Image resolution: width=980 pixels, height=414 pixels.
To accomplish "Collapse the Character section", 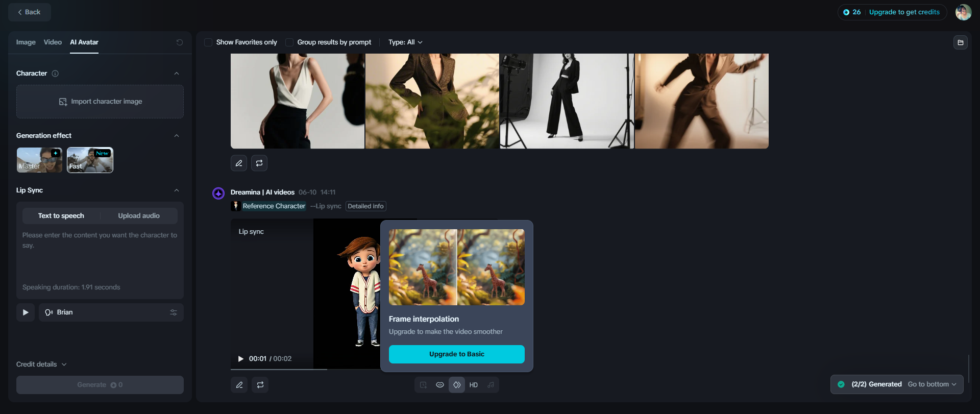I will click(x=177, y=74).
